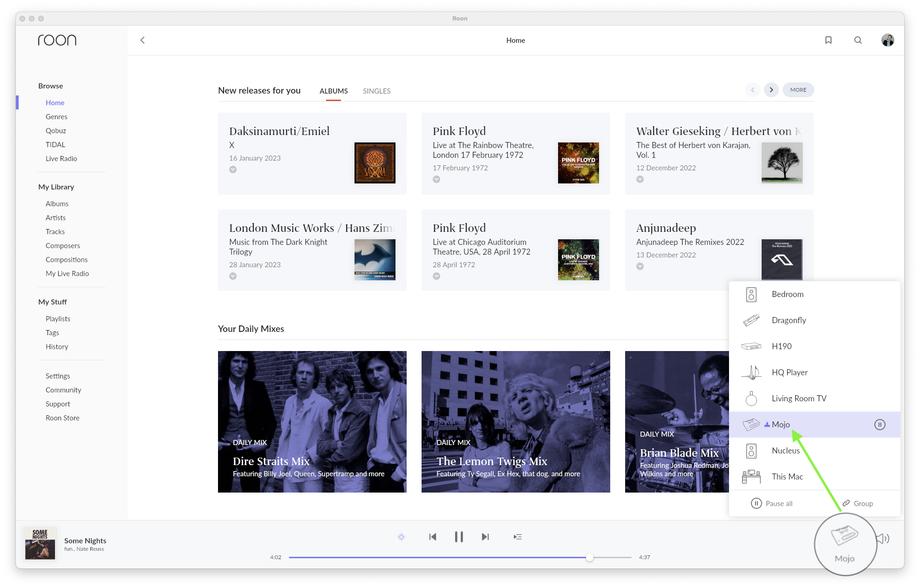Open Compositions in My Library
Image resolution: width=920 pixels, height=588 pixels.
[67, 259]
